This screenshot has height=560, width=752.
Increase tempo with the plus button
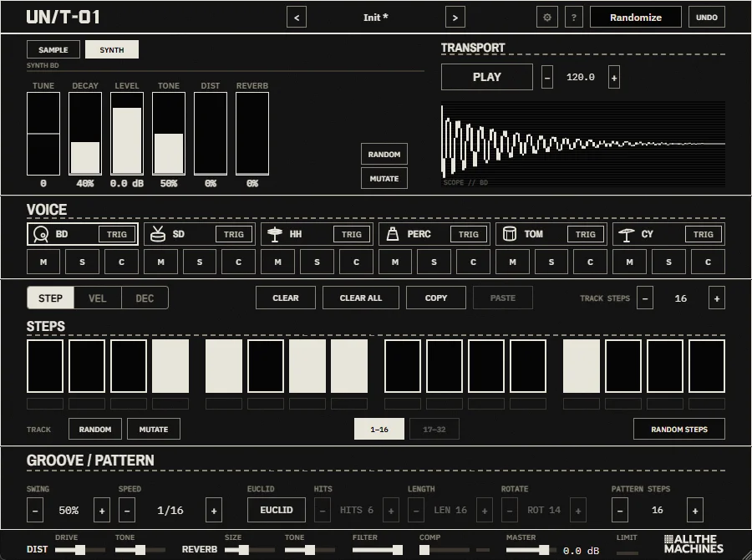tap(614, 77)
